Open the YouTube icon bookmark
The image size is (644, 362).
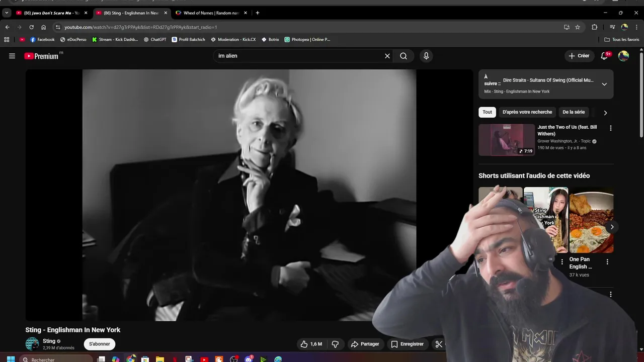(x=22, y=39)
